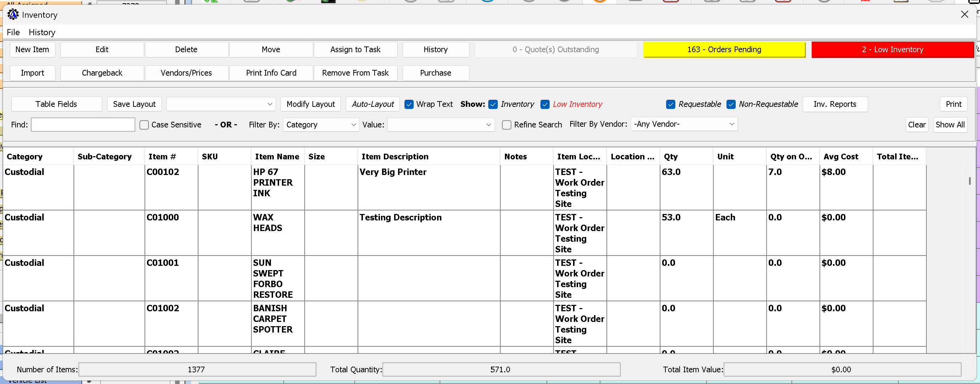Click the yellow Orders Pending indicator
Screen dimensions: 980x384
coord(724,49)
